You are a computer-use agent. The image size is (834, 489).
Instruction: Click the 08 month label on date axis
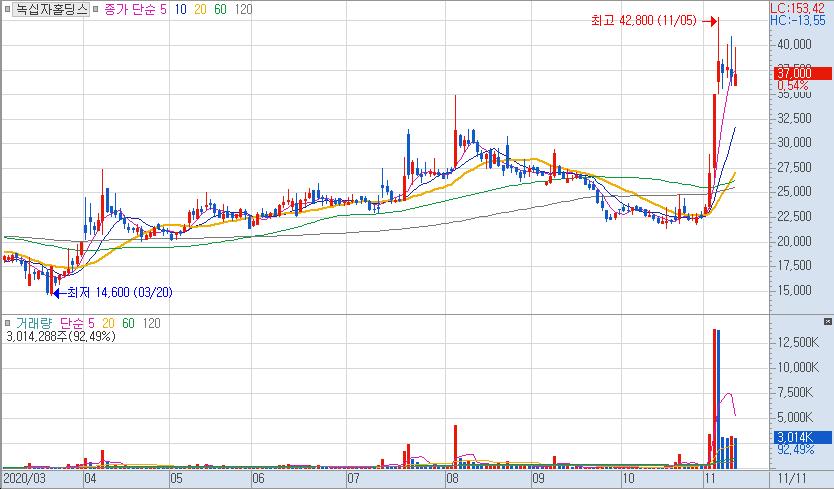[x=452, y=478]
